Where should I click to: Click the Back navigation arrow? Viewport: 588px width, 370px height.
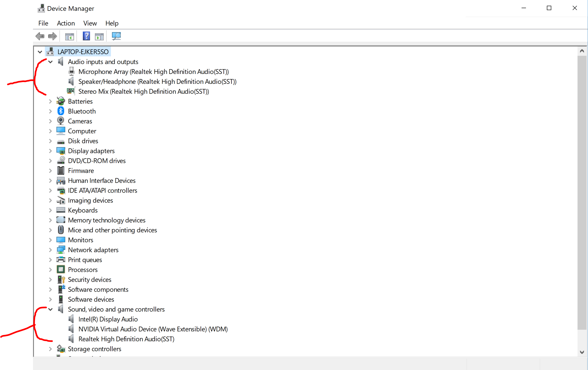[40, 36]
